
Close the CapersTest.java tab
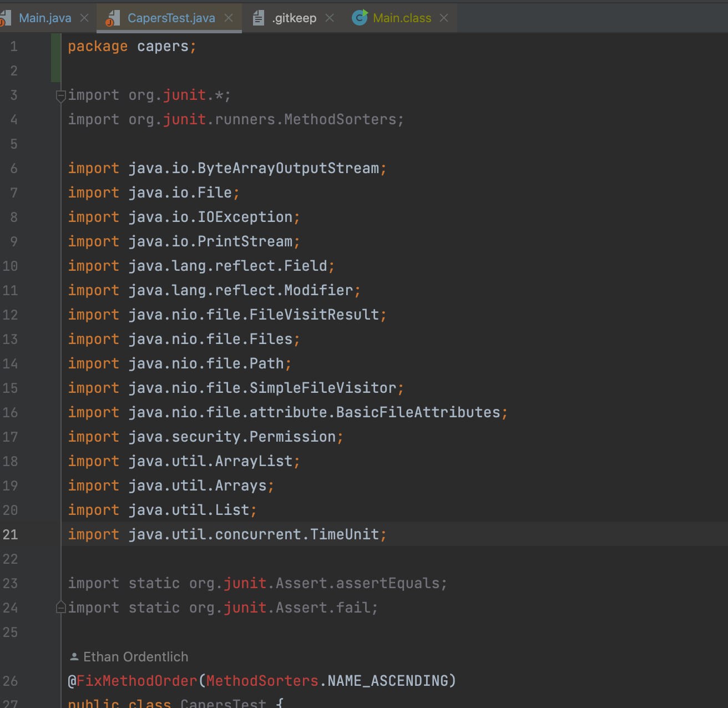229,18
